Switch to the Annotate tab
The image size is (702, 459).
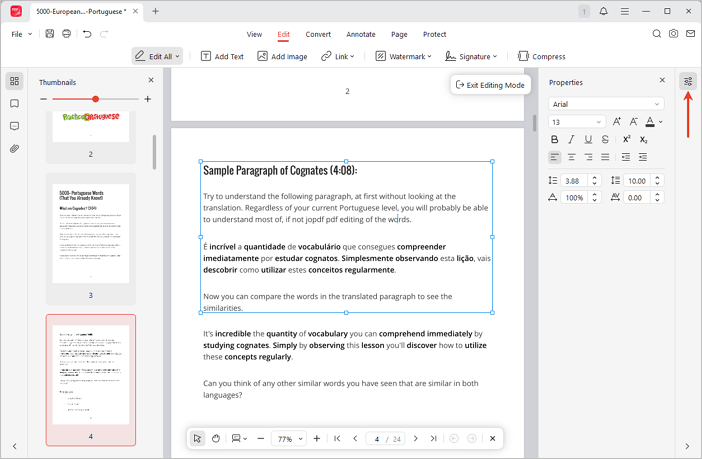[360, 34]
